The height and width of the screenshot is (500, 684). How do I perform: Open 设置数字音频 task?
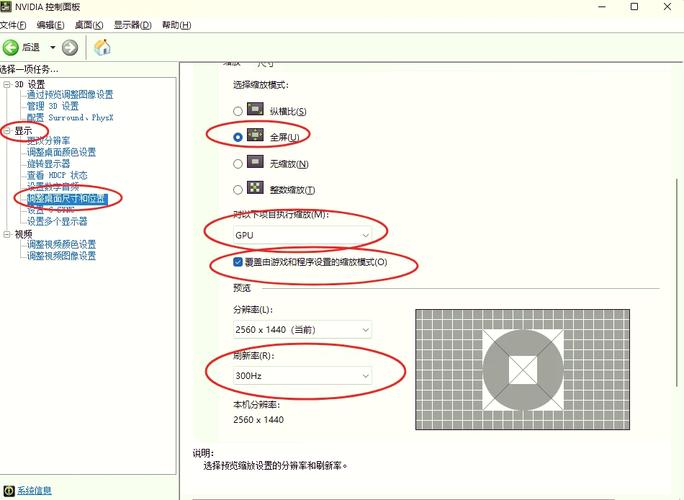(53, 187)
